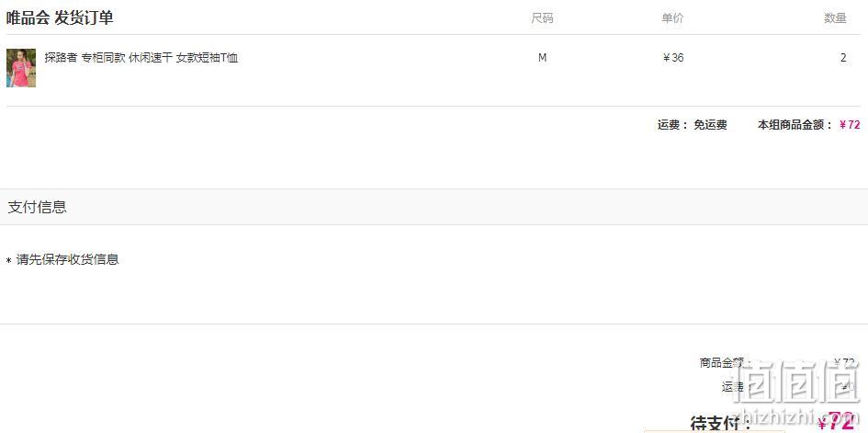Open the 支付信息 section header
This screenshot has height=433, width=868.
[434, 207]
